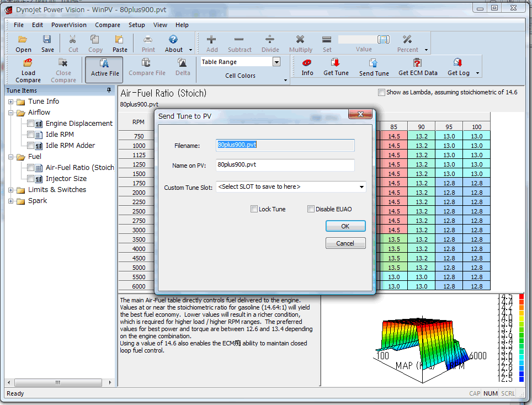Select the Injector Size tree item
This screenshot has width=532, height=405.
click(66, 178)
